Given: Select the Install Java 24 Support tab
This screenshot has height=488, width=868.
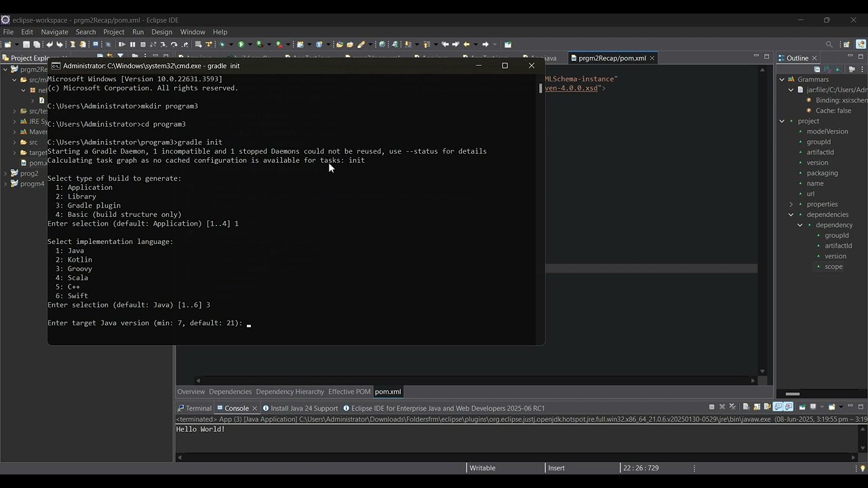Looking at the screenshot, I should [x=300, y=408].
